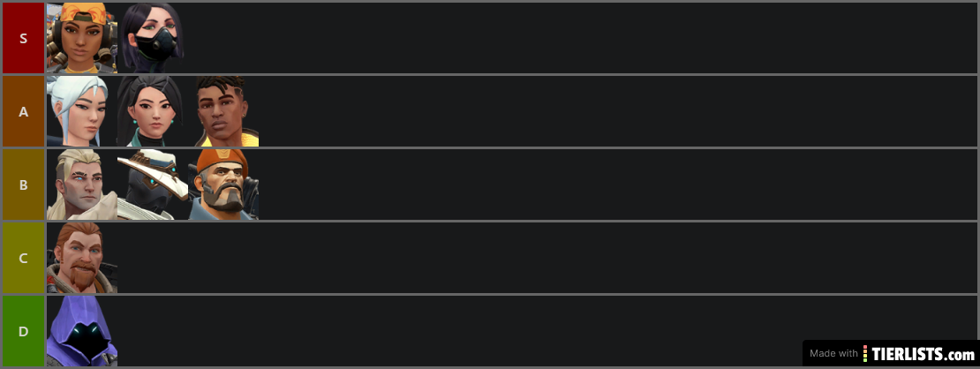Click the B tier label
This screenshot has height=369, width=980.
click(23, 184)
